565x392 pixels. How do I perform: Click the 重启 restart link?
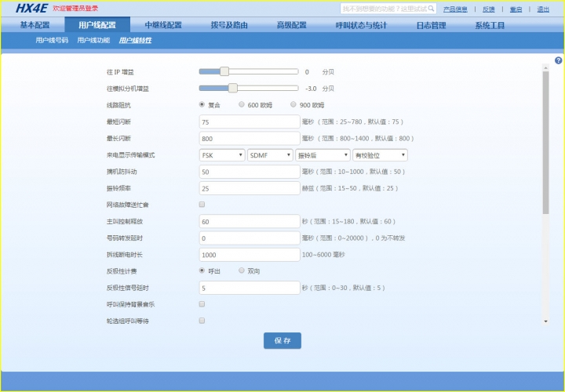tap(516, 9)
